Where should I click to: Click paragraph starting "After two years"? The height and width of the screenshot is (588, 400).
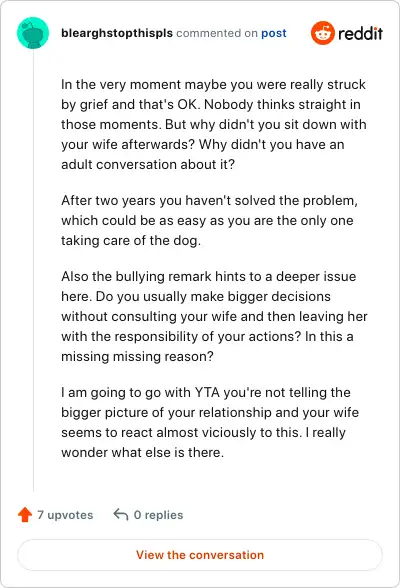[209, 220]
